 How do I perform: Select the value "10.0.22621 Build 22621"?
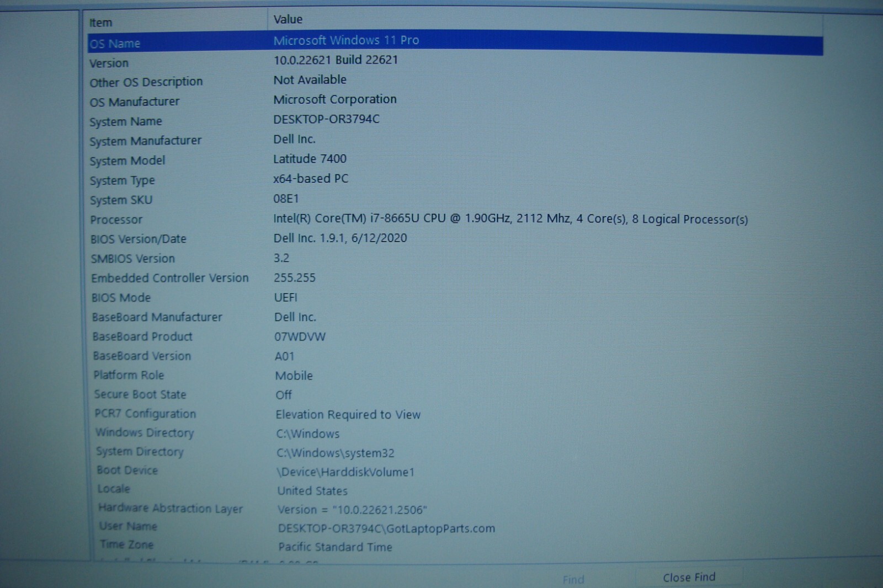pyautogui.click(x=336, y=60)
